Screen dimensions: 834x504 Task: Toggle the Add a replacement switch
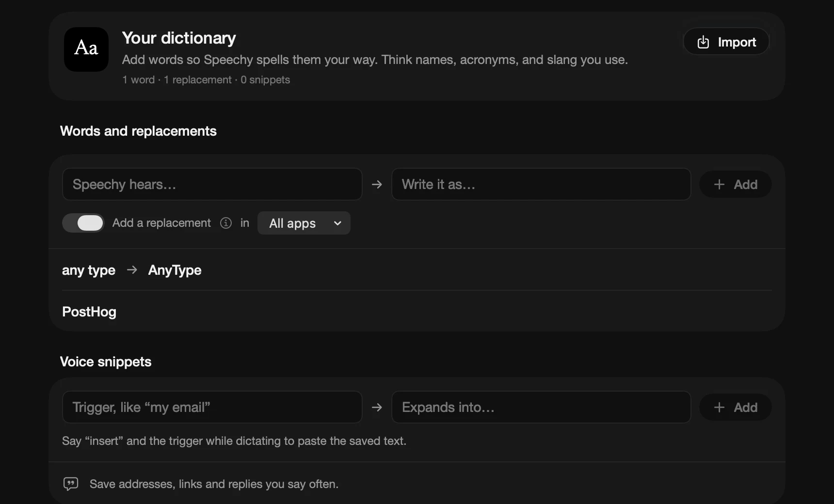(83, 223)
